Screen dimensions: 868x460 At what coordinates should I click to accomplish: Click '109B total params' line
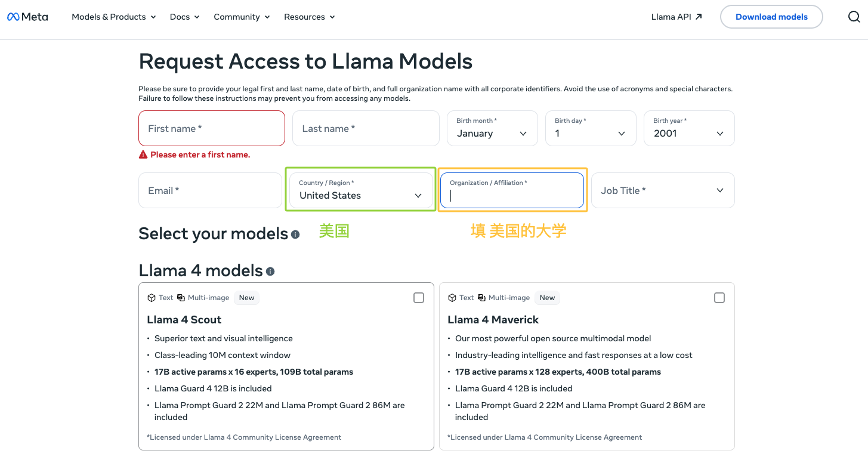tap(254, 372)
